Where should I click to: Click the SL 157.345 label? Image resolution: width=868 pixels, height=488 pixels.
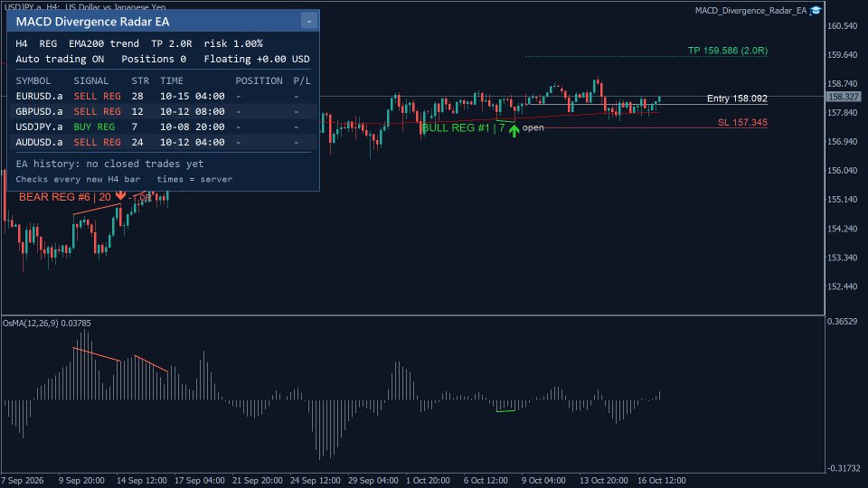click(x=742, y=122)
